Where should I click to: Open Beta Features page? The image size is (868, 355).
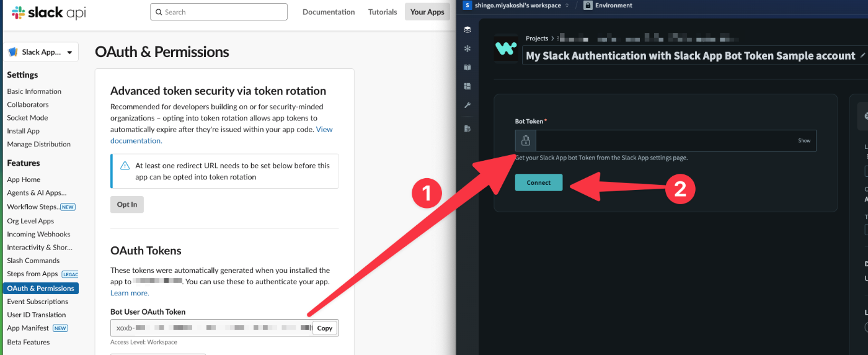[29, 342]
